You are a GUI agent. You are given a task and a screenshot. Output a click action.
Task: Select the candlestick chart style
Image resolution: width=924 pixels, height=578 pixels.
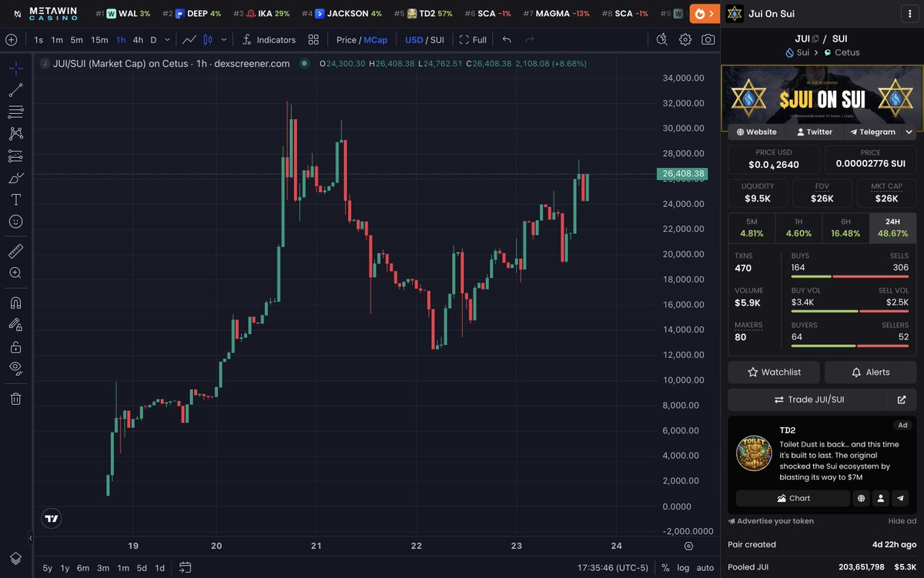(207, 40)
